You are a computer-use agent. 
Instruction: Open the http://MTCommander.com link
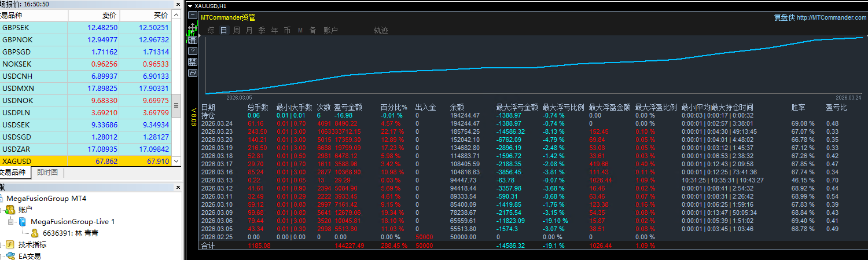click(x=832, y=17)
